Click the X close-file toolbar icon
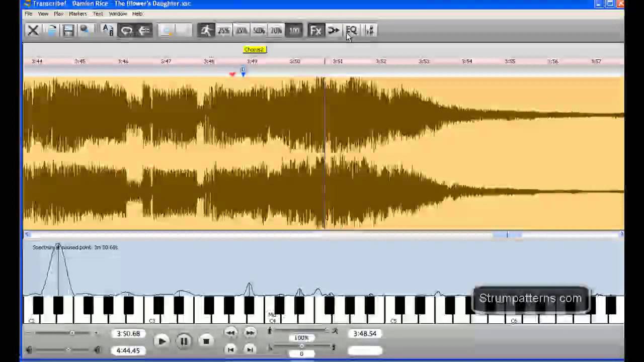 tap(33, 31)
